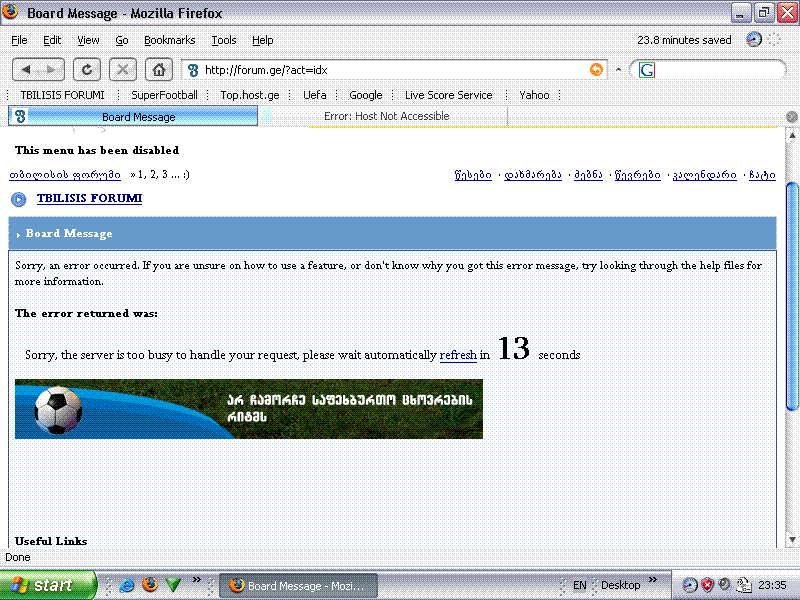Click the EN language indicator
The image size is (800, 600).
click(580, 585)
